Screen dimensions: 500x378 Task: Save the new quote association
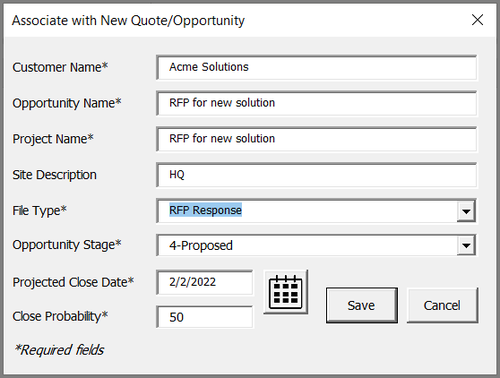click(x=362, y=305)
